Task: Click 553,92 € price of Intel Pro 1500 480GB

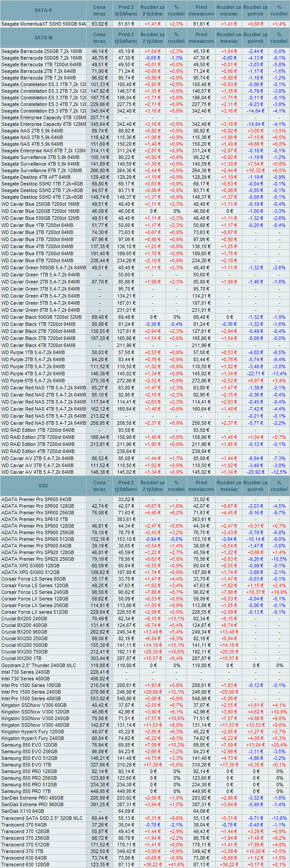Action: (x=100, y=698)
